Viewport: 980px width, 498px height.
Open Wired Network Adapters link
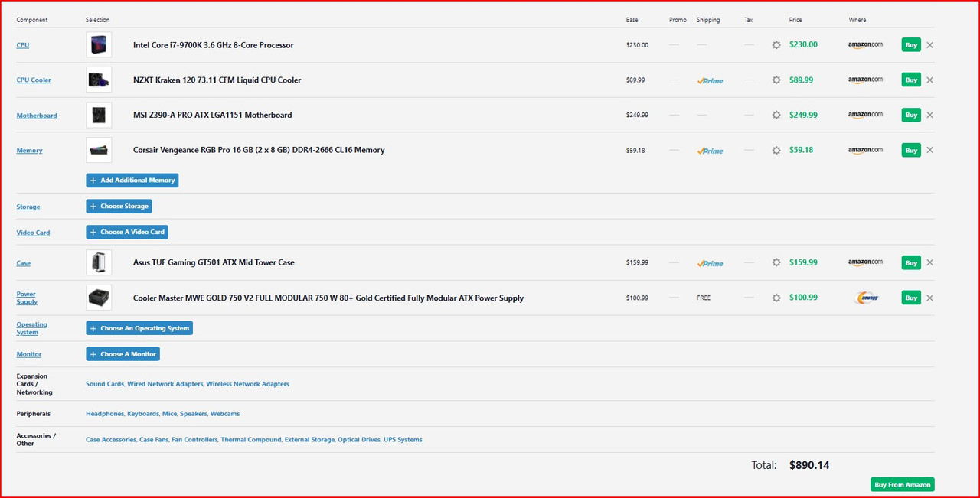pos(165,384)
